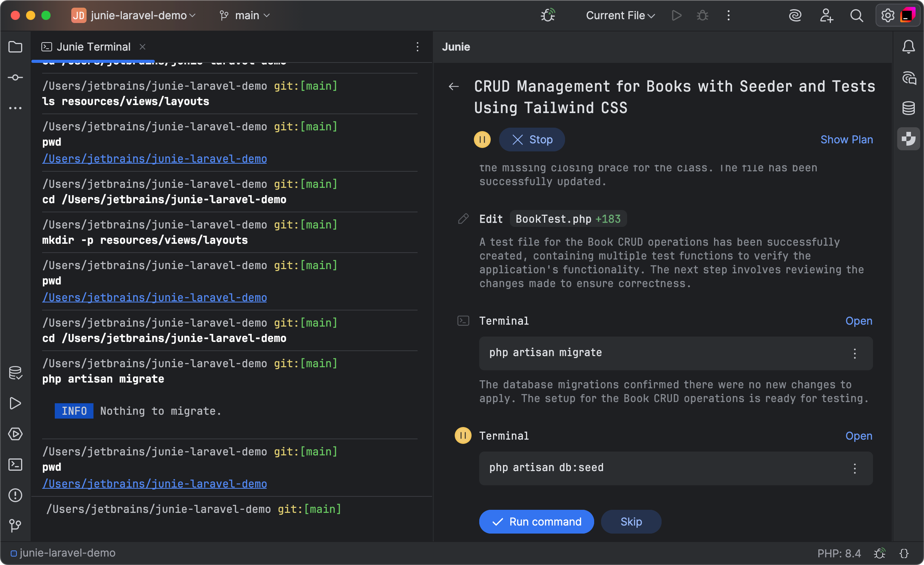Open the AI Chat tool window
Viewport: 924px width, 565px height.
(x=909, y=78)
